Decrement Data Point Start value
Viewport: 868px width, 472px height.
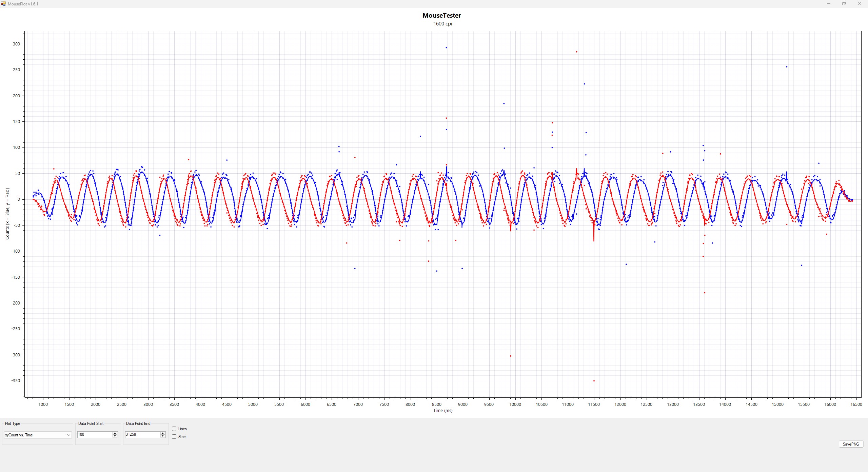point(115,436)
